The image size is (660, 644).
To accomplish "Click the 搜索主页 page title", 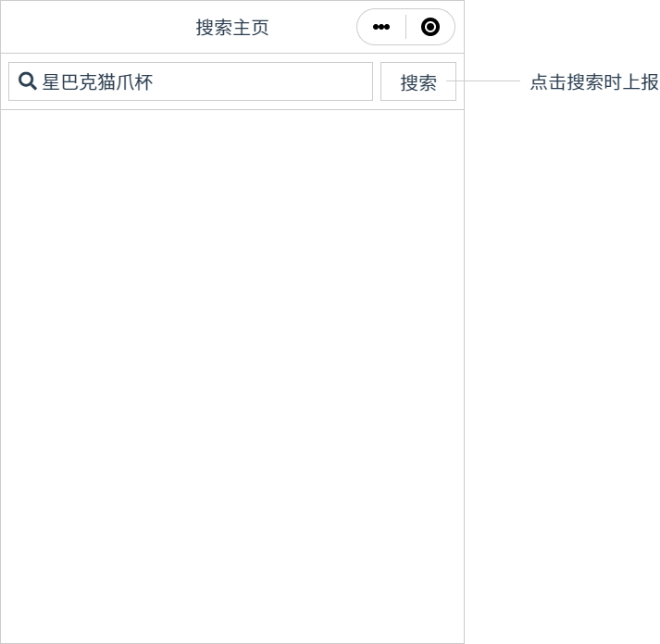I will (232, 28).
